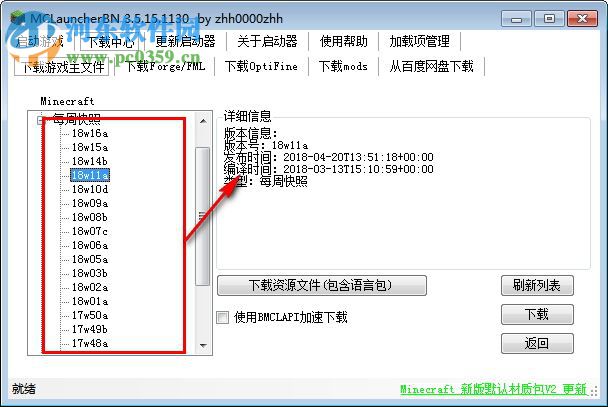Image resolution: width=608 pixels, height=407 pixels.
Task: Select version 18w03b
Action: click(x=90, y=273)
